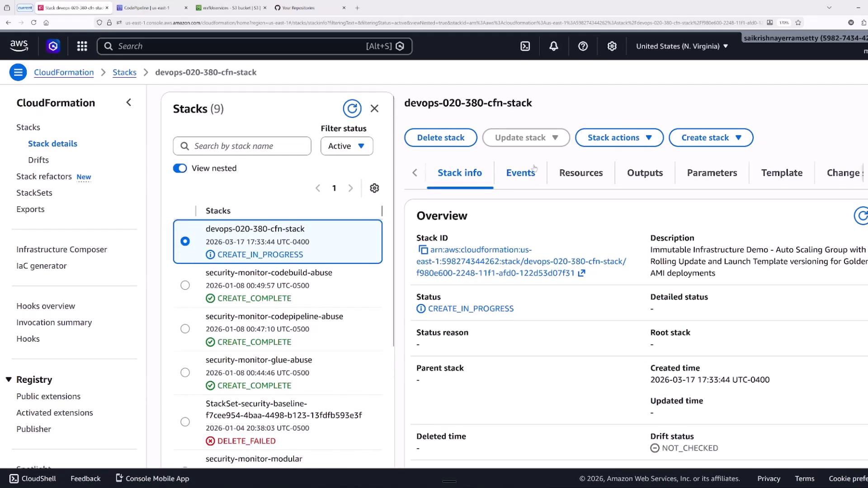This screenshot has width=868, height=488.
Task: Copy the Stack ID ARN
Action: [x=423, y=249]
